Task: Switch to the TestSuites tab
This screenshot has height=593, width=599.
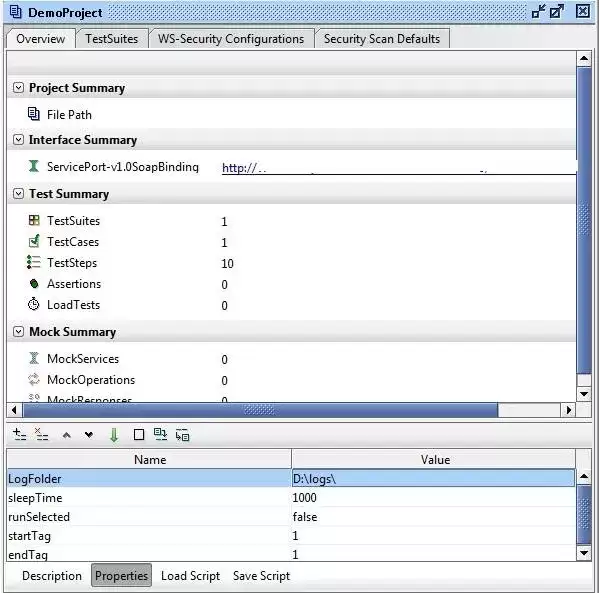Action: pos(112,39)
